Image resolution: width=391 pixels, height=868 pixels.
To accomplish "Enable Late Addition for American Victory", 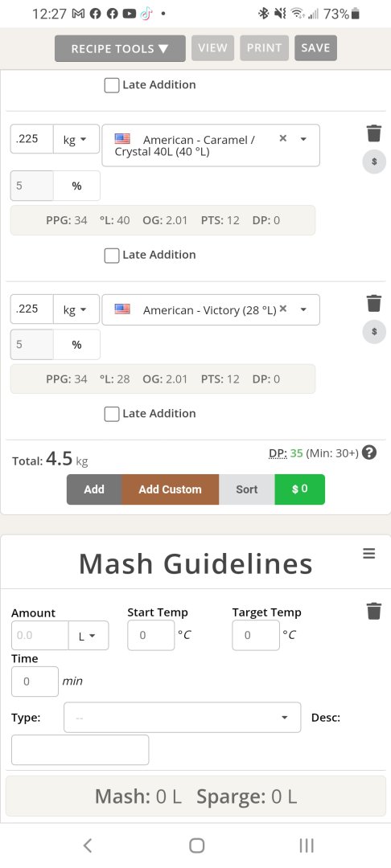I will pyautogui.click(x=112, y=414).
